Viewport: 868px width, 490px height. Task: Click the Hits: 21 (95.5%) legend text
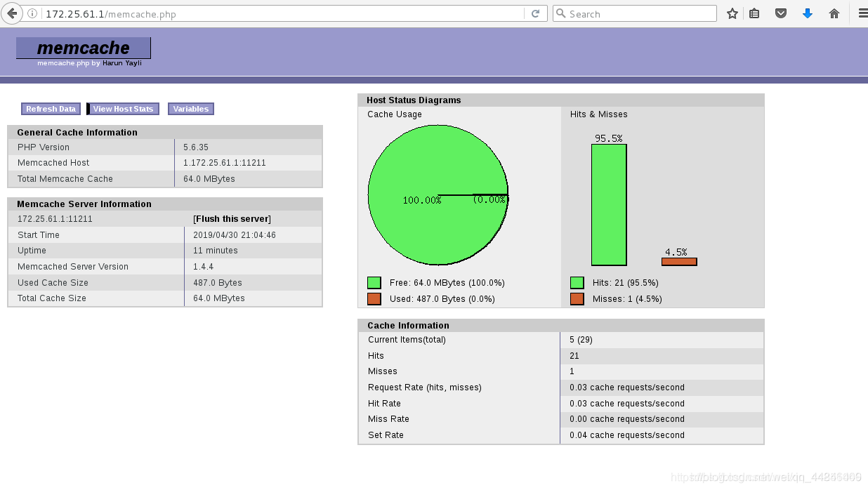coord(626,283)
